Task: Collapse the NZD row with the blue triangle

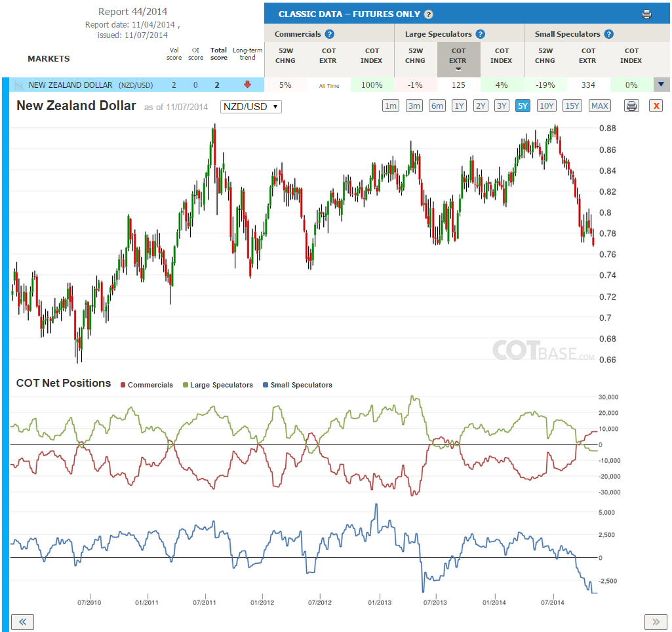Action: [662, 85]
